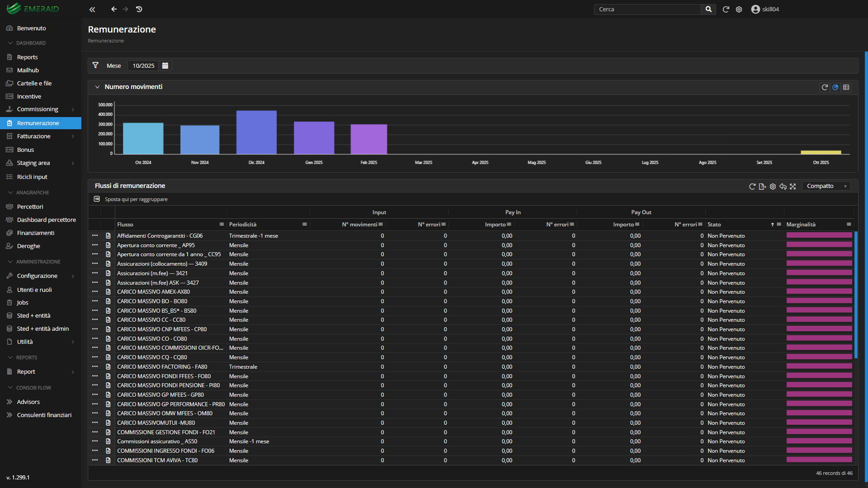The image size is (868, 488).
Task: Open row menu for Affidamenti Controgarantiti - CG06
Action: 95,235
